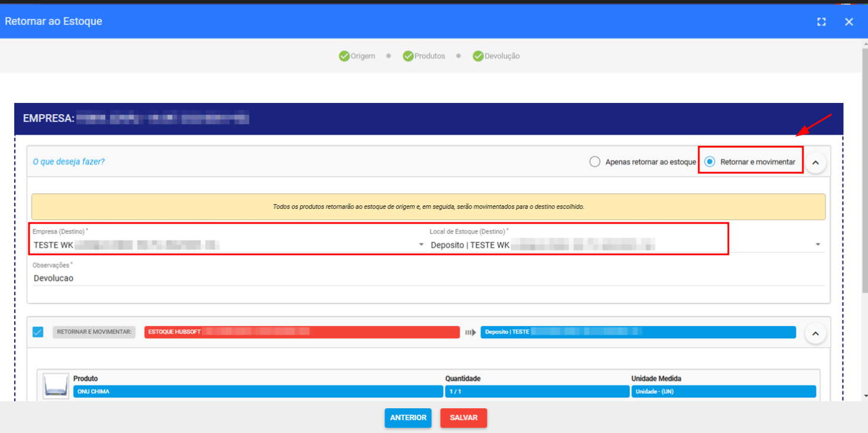Viewport: 868px width, 433px height.
Task: Click the Devolução step checkmark icon
Action: [478, 56]
